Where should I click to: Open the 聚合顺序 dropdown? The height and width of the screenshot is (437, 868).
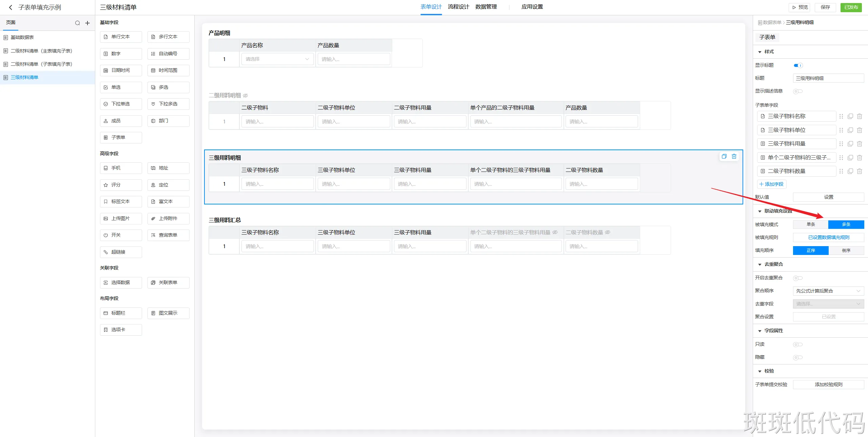(828, 291)
